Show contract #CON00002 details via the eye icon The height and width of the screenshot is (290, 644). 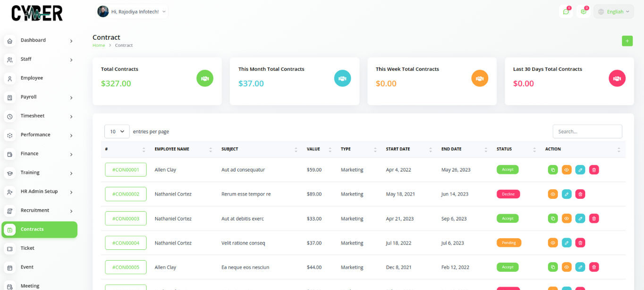coord(552,194)
